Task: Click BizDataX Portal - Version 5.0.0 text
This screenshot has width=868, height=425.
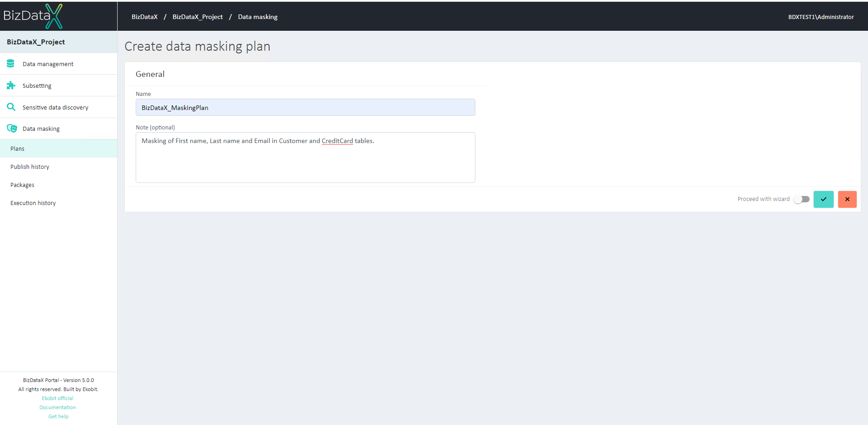Action: 58,380
